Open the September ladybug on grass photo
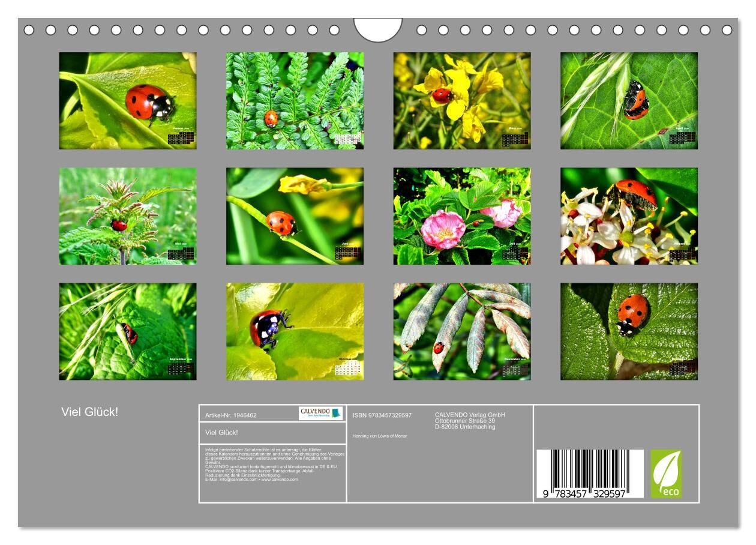756x545 pixels. [127, 331]
